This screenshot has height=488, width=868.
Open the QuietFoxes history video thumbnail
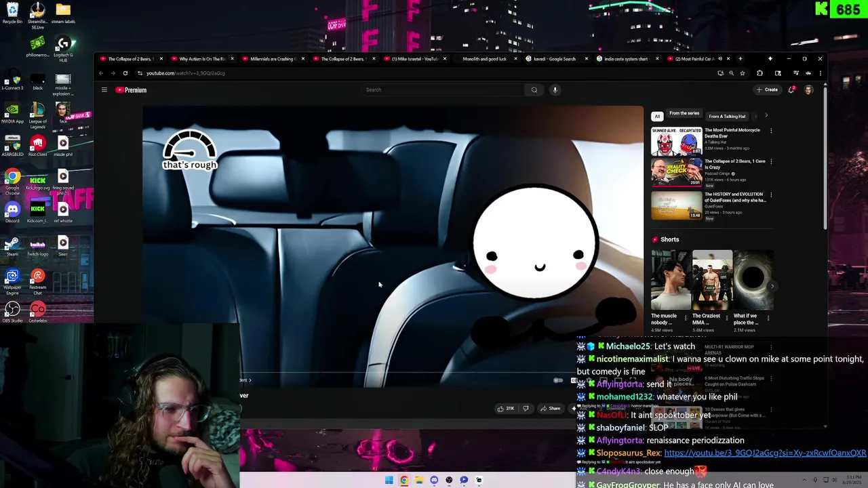[x=677, y=205]
